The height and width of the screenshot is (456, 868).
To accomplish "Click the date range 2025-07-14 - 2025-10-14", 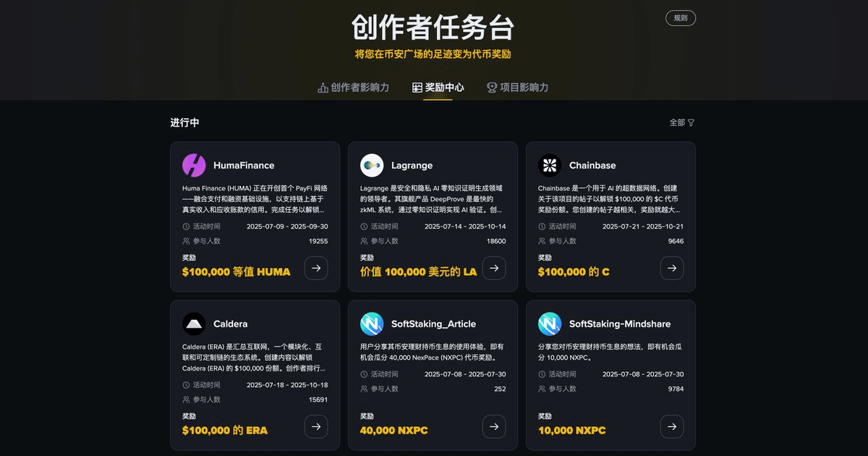I will pyautogui.click(x=465, y=227).
